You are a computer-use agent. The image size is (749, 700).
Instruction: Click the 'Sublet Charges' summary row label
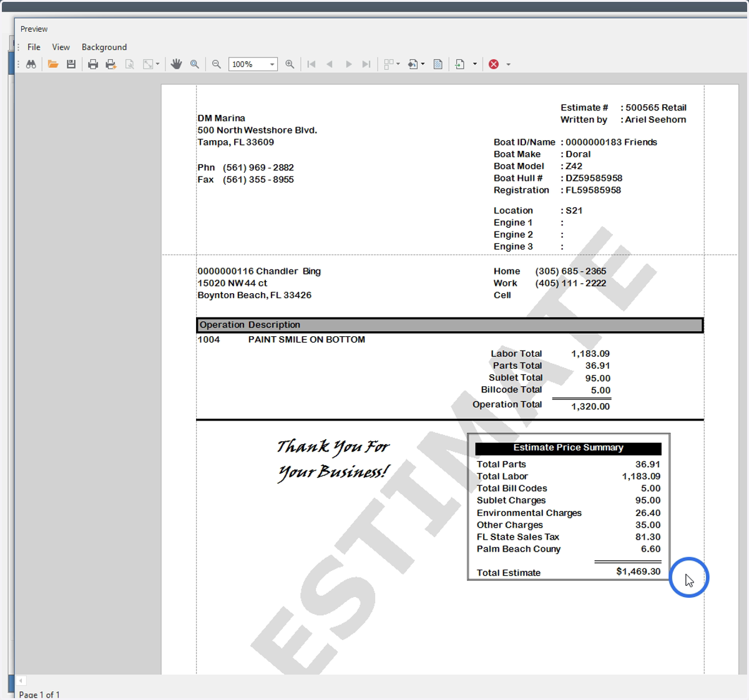click(x=511, y=500)
